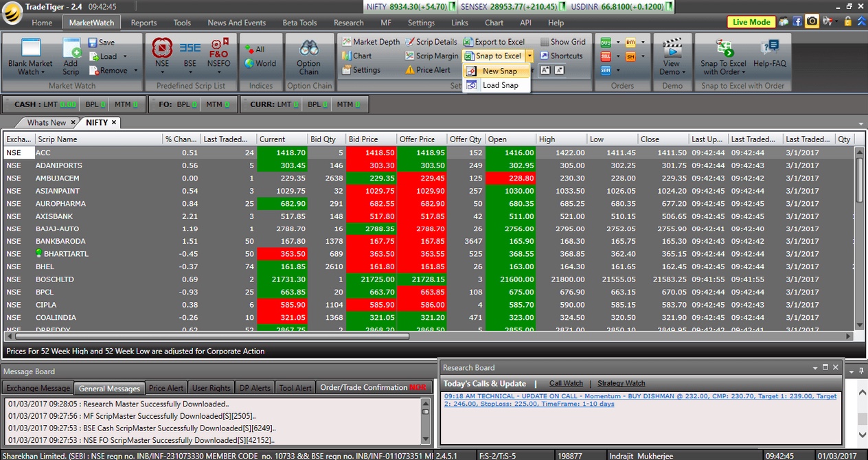Click the chat users icon in title bar
Viewport: 868px width, 460px height.
click(783, 21)
